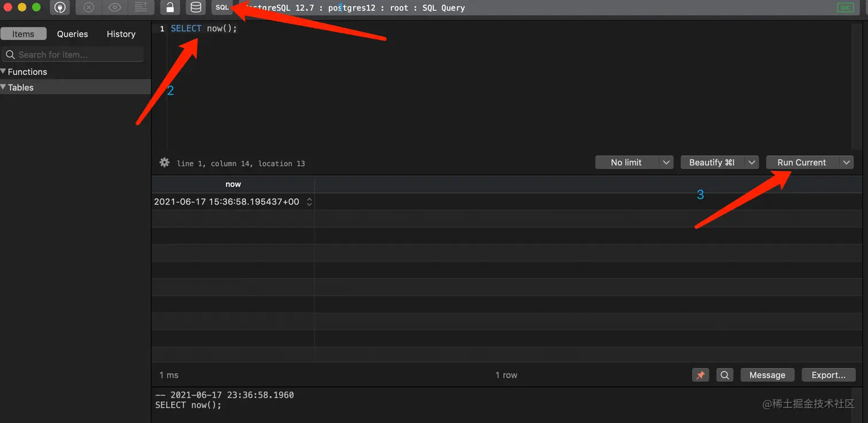Click the stepper arrows in timestamp cell
Viewport: 868px width, 423px height.
tap(309, 202)
